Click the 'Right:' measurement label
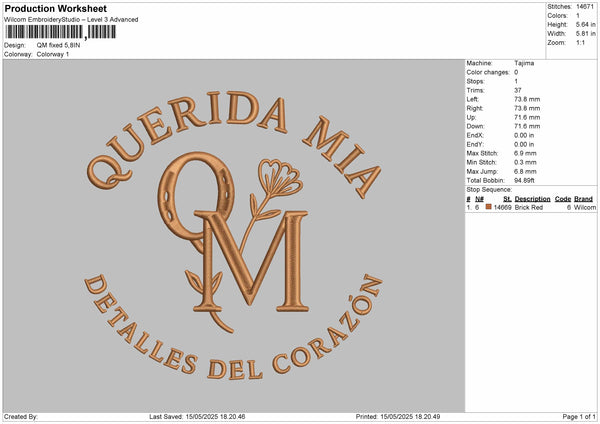 [474, 108]
